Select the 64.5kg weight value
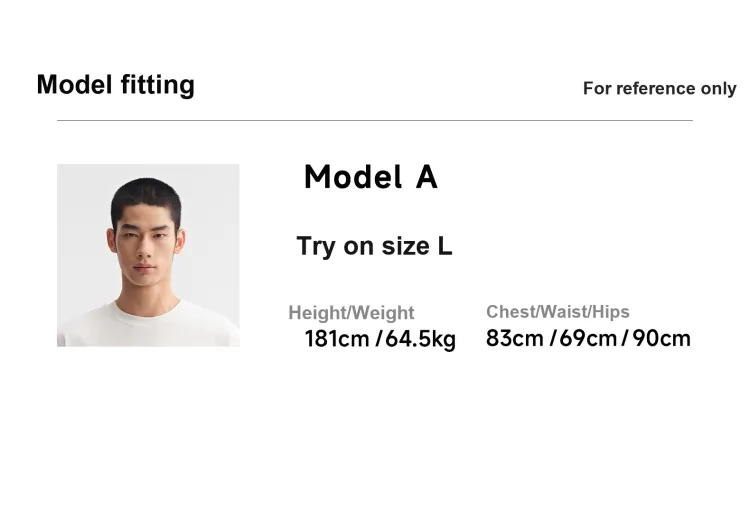 pos(420,339)
